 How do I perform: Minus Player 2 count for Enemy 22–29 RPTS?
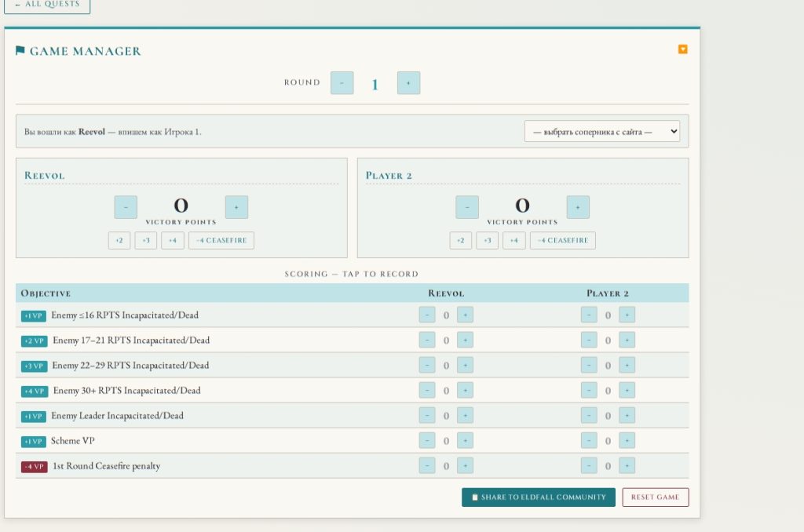(589, 365)
